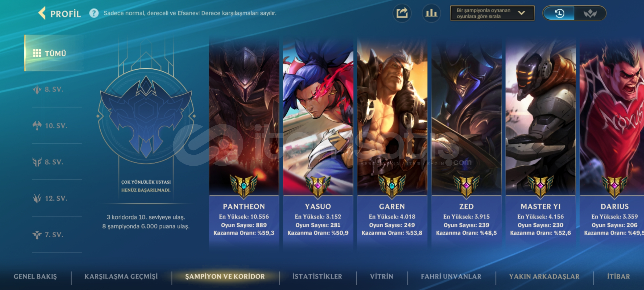
Task: Switch to history clock toggle view
Action: pyautogui.click(x=559, y=13)
